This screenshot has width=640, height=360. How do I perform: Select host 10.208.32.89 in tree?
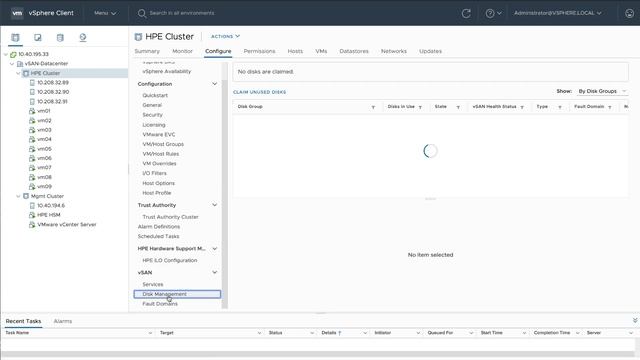click(53, 82)
